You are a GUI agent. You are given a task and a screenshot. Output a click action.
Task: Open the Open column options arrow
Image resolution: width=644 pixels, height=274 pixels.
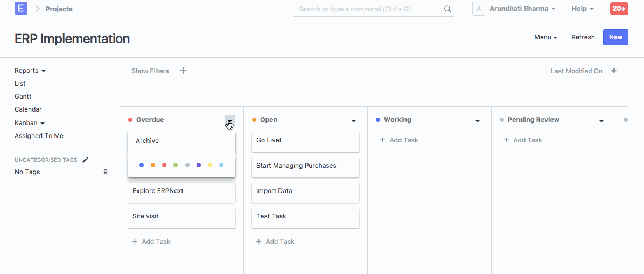[x=354, y=121]
